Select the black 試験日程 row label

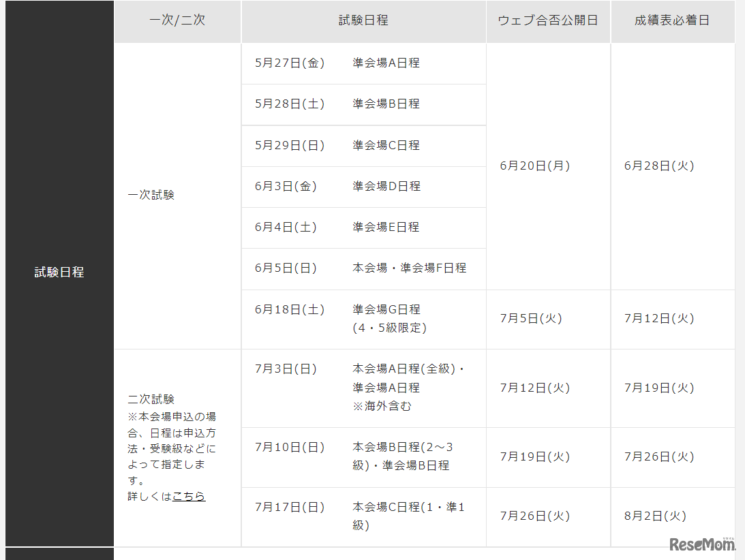[58, 273]
